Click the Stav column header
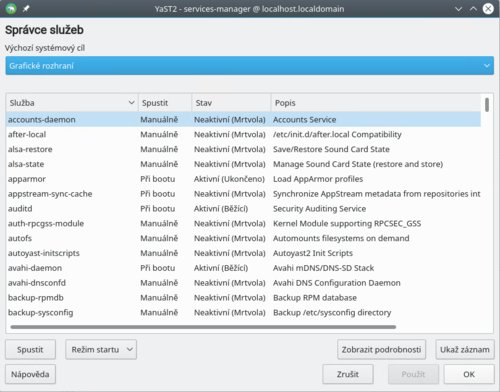Viewport: 500px width, 392px height. point(231,103)
